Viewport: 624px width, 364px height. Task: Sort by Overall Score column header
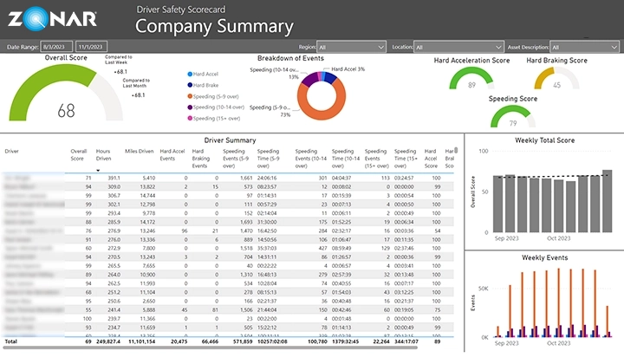click(x=80, y=153)
